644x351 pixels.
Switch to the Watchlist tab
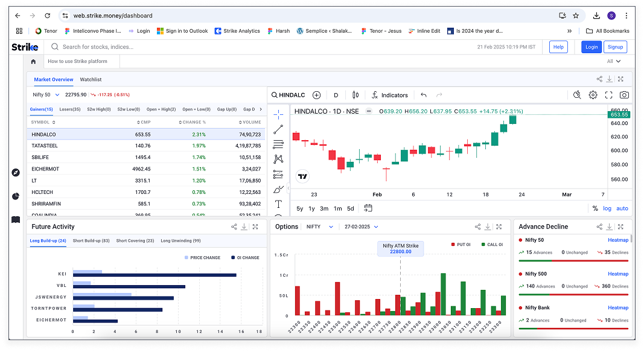coord(91,79)
